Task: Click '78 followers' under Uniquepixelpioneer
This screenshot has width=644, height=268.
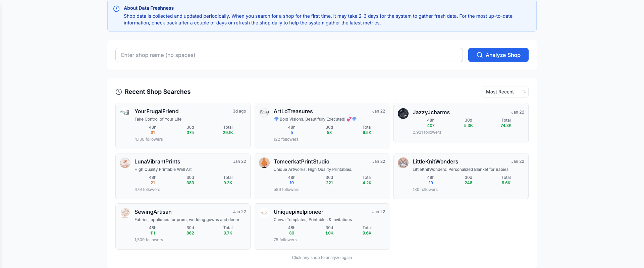Action: [285, 240]
